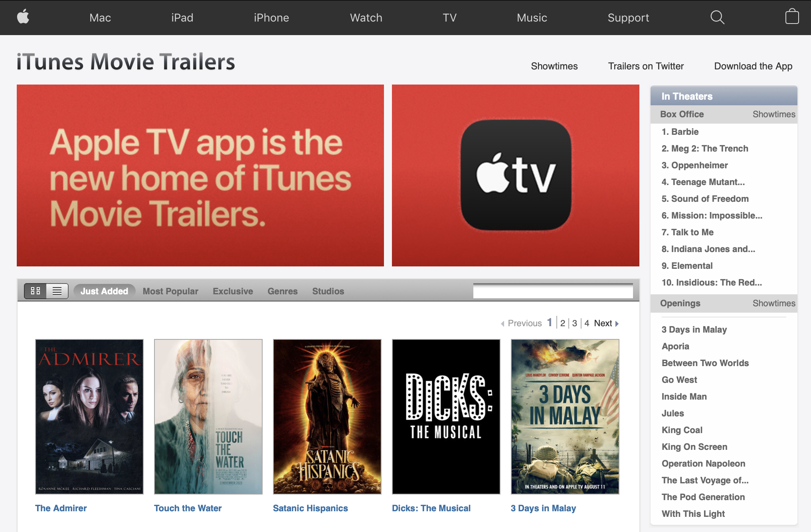Click Showtimes link beside Openings
This screenshot has width=811, height=532.
[773, 303]
